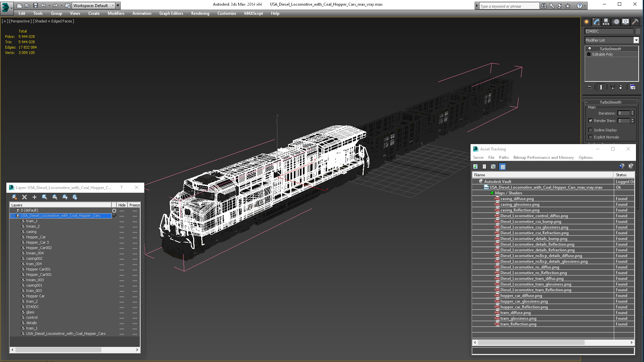Open Bitmap Performance and Memory menu
The image size is (644, 362).
tap(543, 158)
